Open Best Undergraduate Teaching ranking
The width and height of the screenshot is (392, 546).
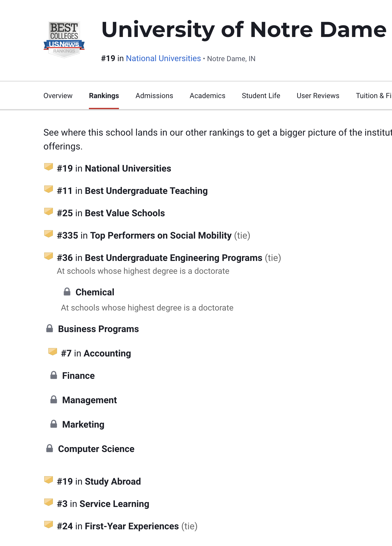(x=132, y=191)
